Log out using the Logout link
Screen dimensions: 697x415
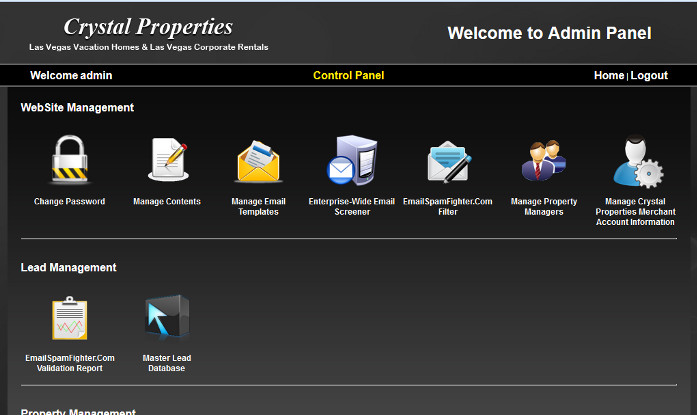649,75
